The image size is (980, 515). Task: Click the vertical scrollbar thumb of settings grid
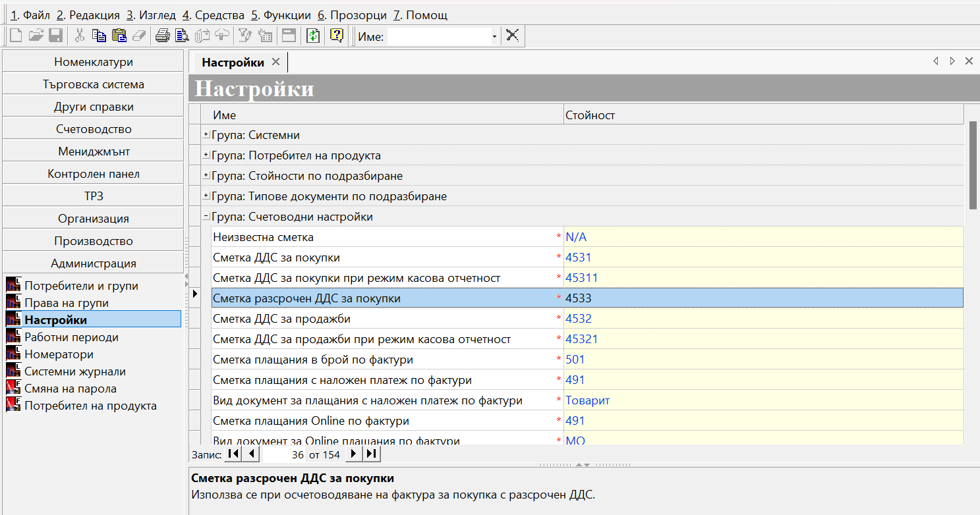973,165
